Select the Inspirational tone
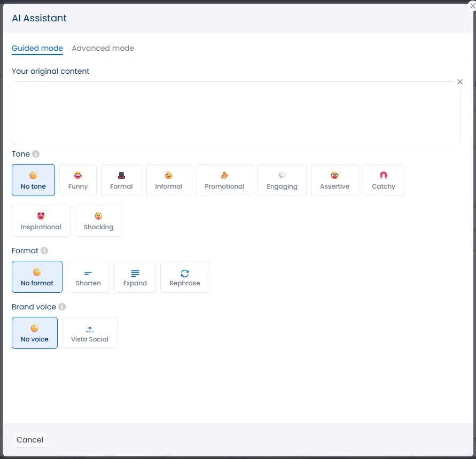476x459 pixels. pyautogui.click(x=41, y=221)
